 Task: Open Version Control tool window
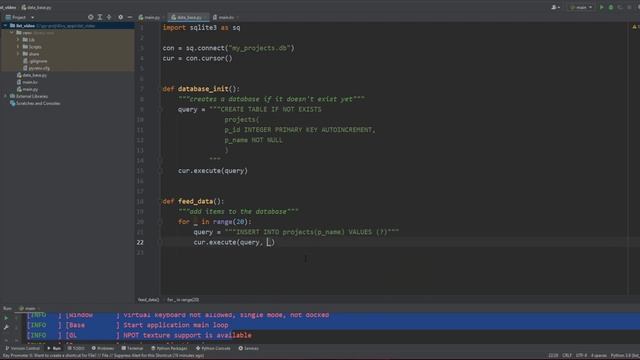click(x=22, y=348)
